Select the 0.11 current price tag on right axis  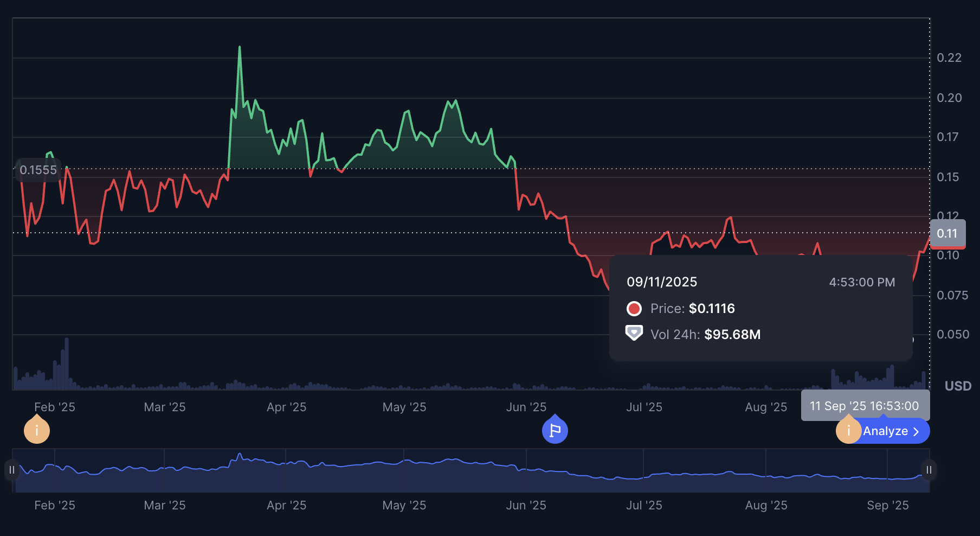(x=947, y=234)
